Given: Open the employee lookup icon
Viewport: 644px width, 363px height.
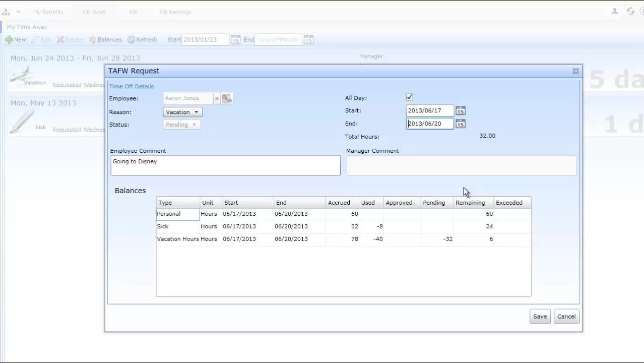Looking at the screenshot, I should click(x=227, y=98).
